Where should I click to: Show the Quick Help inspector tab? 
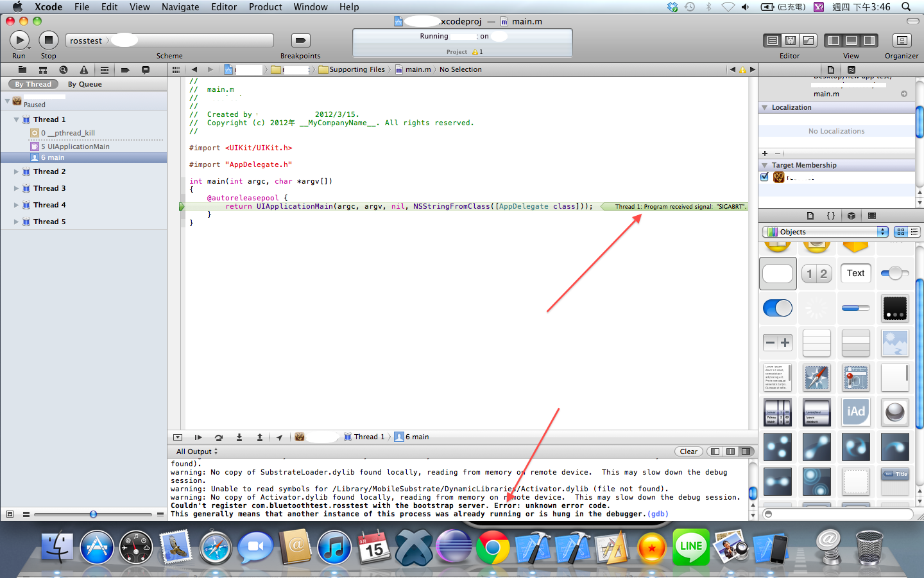click(851, 69)
